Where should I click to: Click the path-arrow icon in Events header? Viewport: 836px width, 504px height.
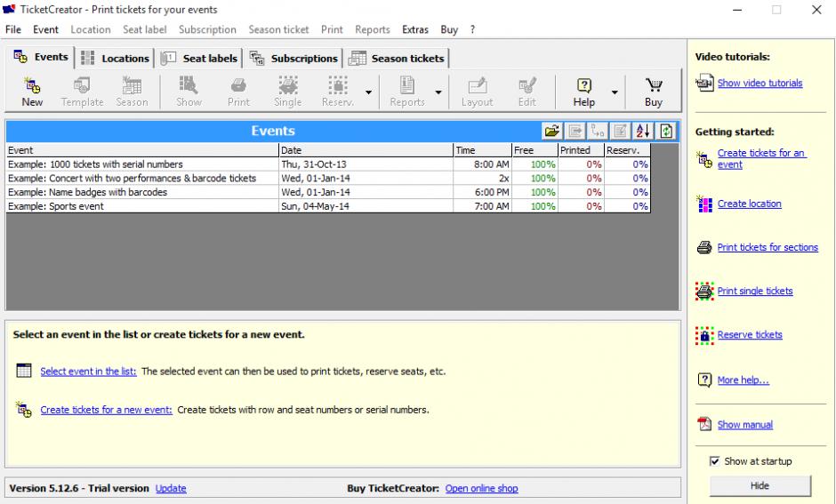(x=598, y=131)
